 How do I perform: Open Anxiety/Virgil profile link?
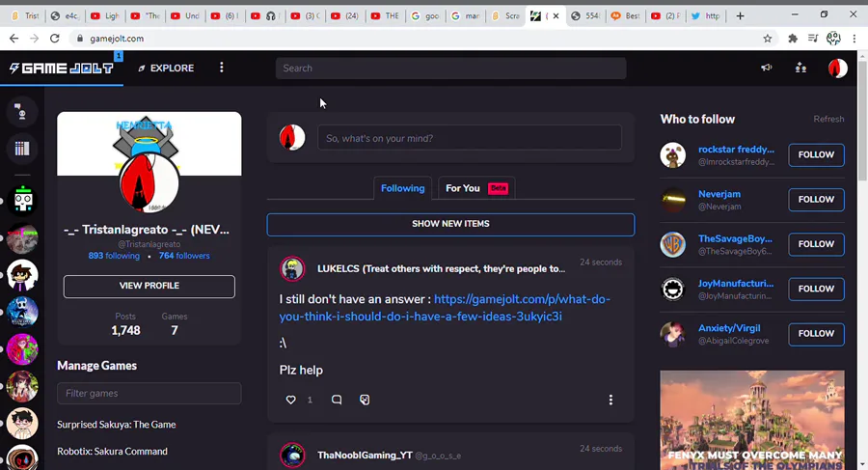pyautogui.click(x=729, y=328)
